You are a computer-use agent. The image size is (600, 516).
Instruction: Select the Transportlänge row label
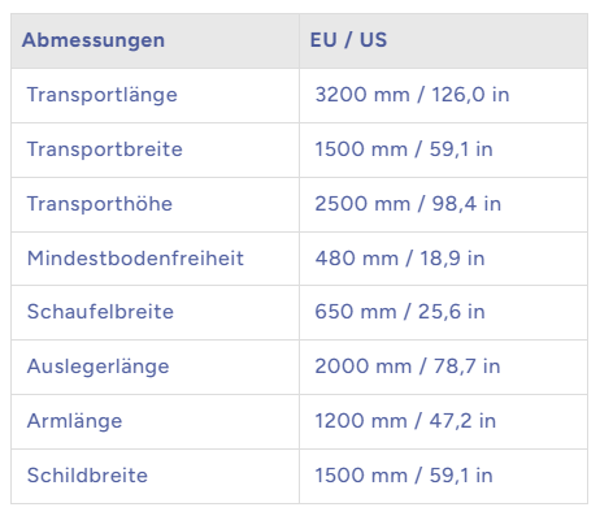click(102, 95)
